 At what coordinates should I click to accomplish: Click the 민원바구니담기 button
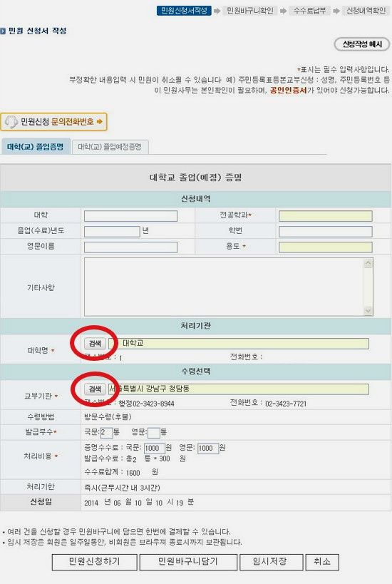pos(188,562)
